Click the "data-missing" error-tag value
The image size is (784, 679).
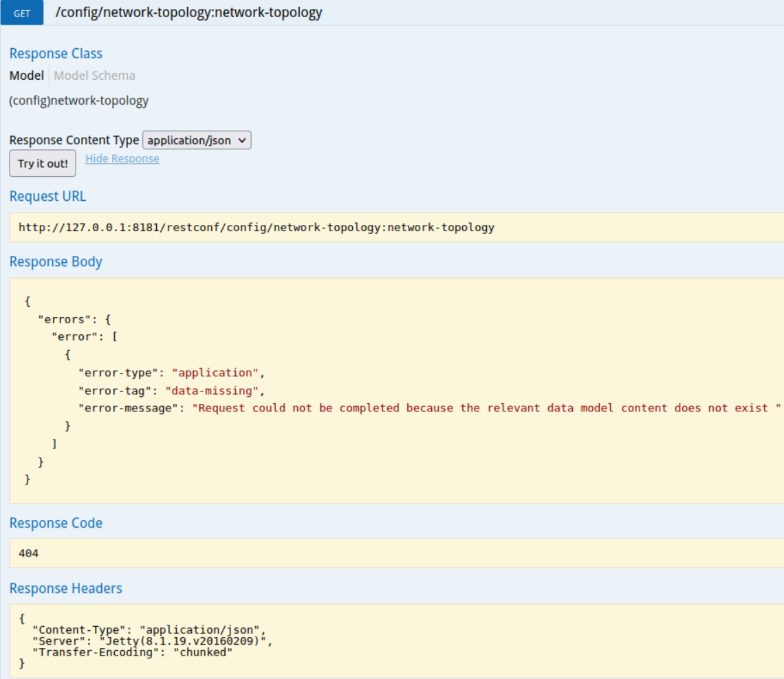pyautogui.click(x=215, y=391)
